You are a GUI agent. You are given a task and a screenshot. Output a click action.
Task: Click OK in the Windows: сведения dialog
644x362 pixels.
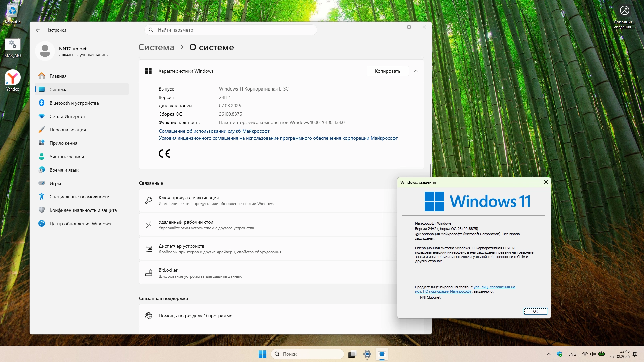(x=536, y=311)
